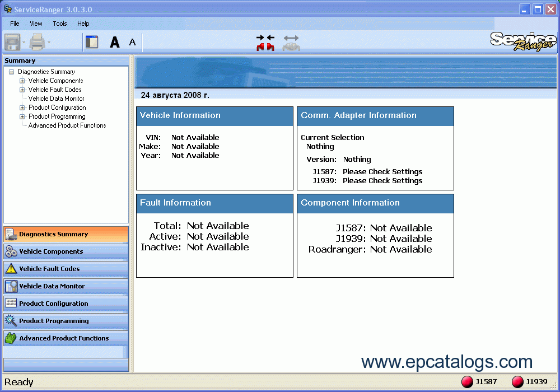Open the Tools menu
560x392 pixels.
(x=60, y=24)
